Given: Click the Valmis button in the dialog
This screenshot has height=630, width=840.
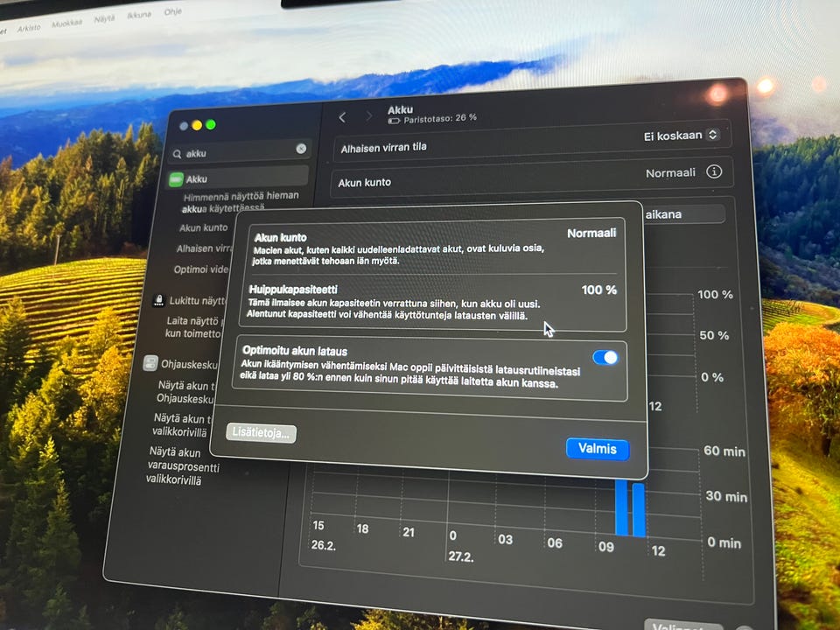Looking at the screenshot, I should pyautogui.click(x=598, y=448).
